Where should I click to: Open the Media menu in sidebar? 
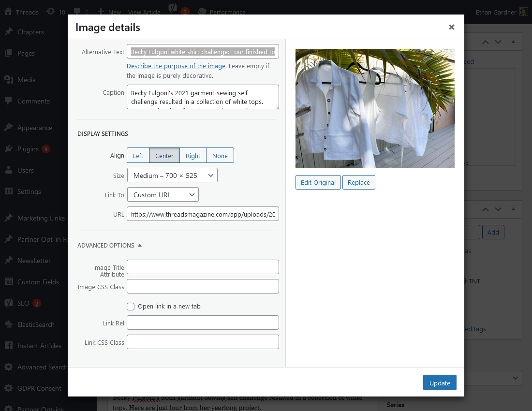tap(26, 80)
